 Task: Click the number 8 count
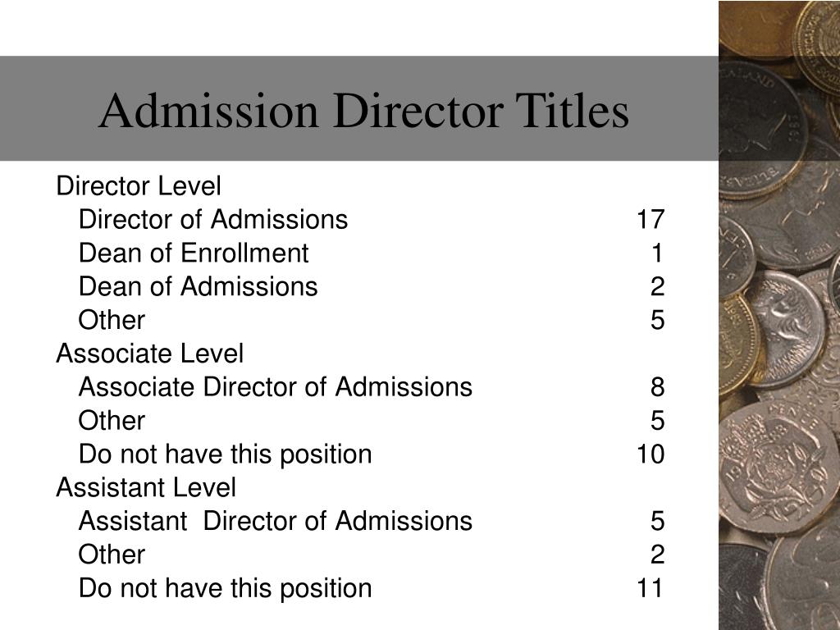pyautogui.click(x=657, y=387)
